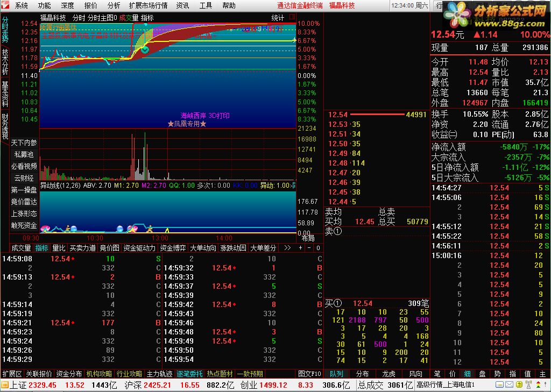Switch to the 龙虎 order tab

pos(388,374)
